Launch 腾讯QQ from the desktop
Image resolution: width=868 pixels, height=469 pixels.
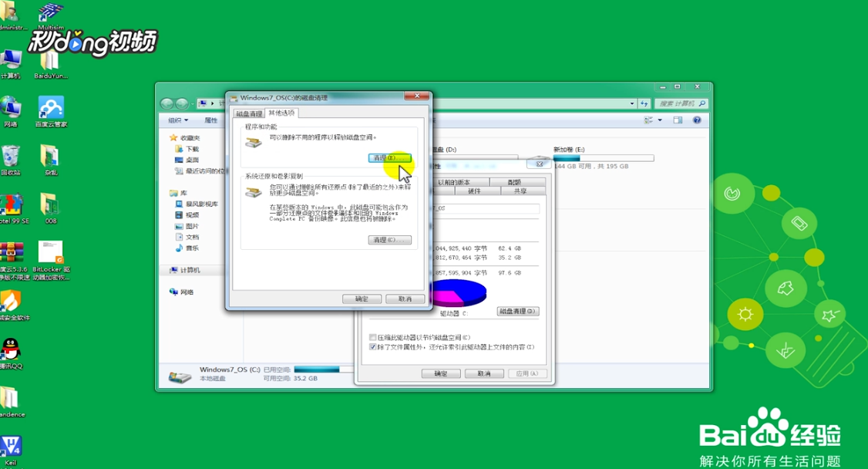pos(11,353)
